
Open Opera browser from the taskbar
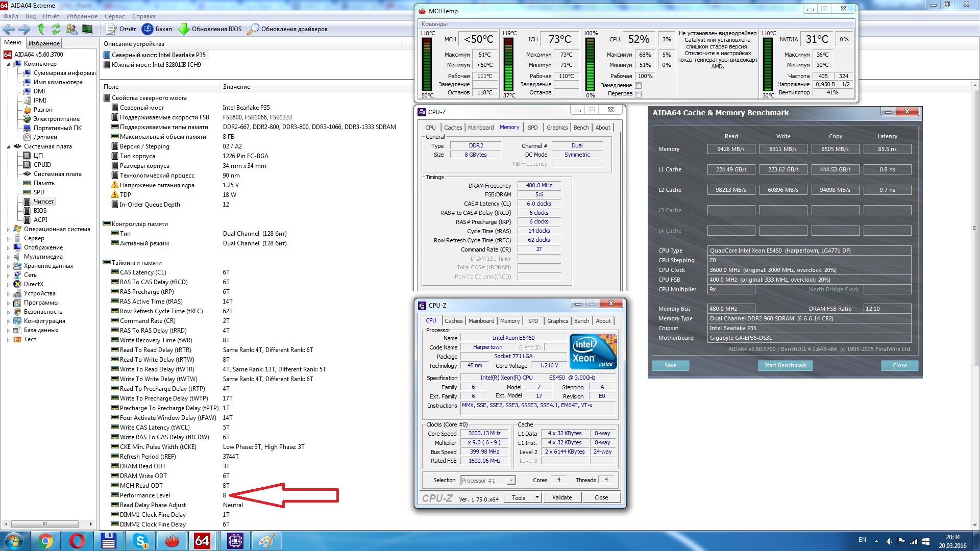click(x=77, y=541)
